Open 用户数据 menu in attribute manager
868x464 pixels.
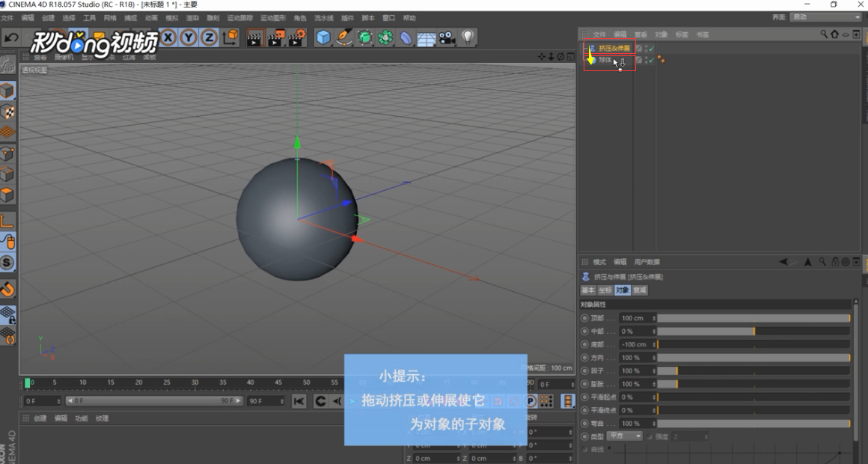647,262
